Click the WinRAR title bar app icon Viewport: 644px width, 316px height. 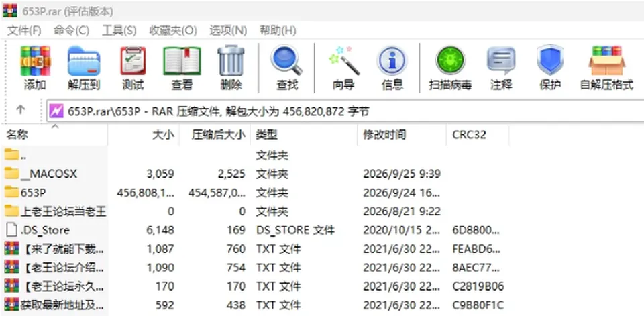(x=10, y=10)
